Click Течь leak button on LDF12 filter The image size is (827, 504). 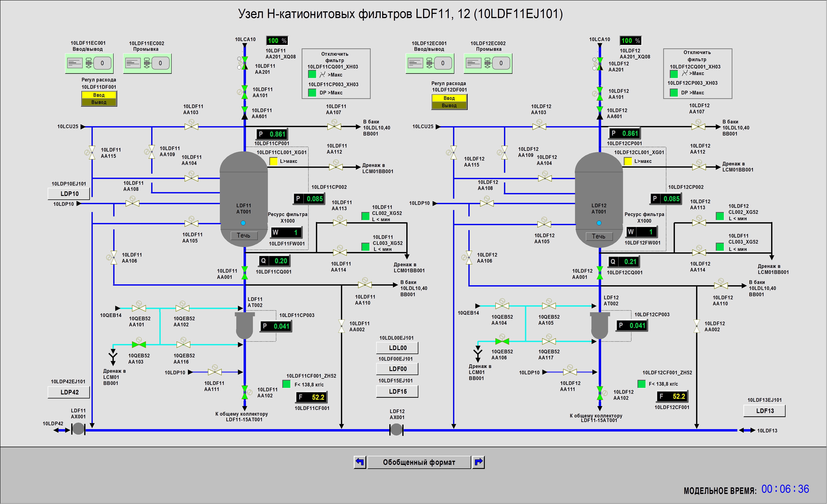click(x=599, y=236)
